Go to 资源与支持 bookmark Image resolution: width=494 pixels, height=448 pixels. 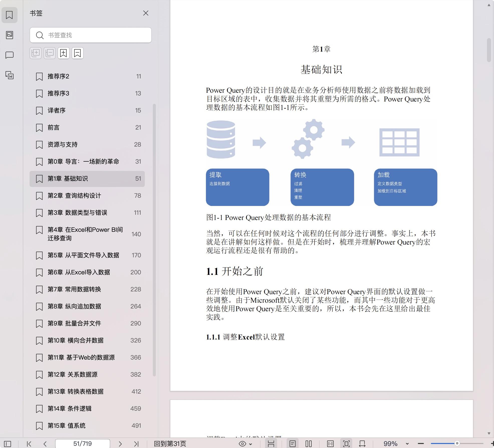pyautogui.click(x=87, y=145)
